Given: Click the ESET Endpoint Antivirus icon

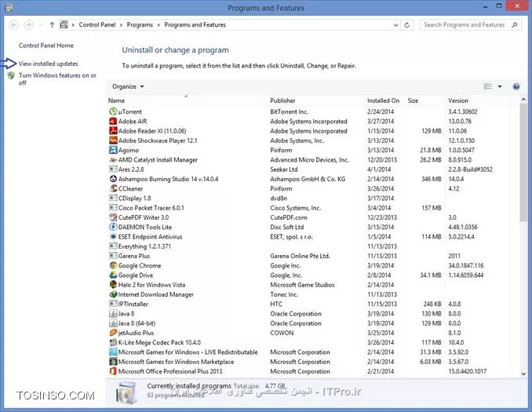Looking at the screenshot, I should [x=113, y=236].
